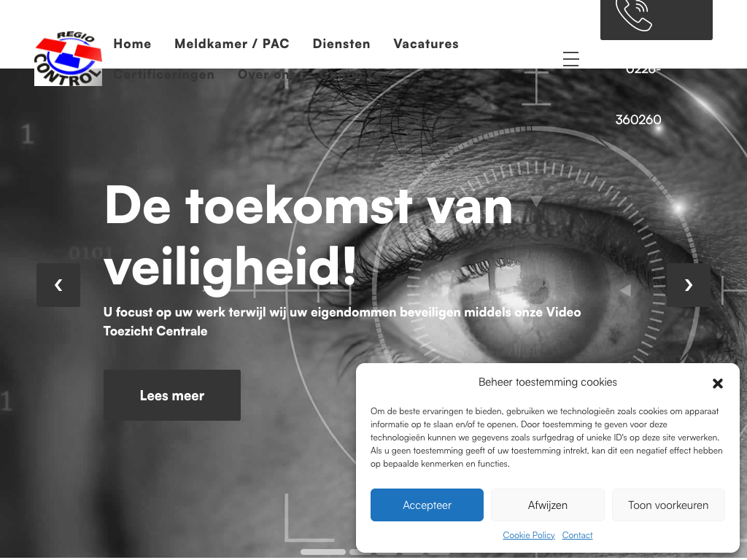Open the Contact link in cookie dialog
This screenshot has width=747, height=560.
pos(578,535)
